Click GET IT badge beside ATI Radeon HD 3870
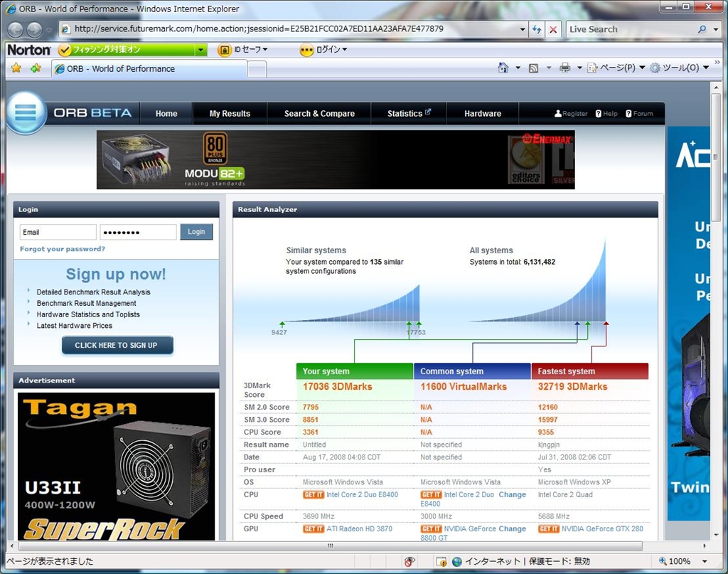Image resolution: width=728 pixels, height=574 pixels. 314,528
